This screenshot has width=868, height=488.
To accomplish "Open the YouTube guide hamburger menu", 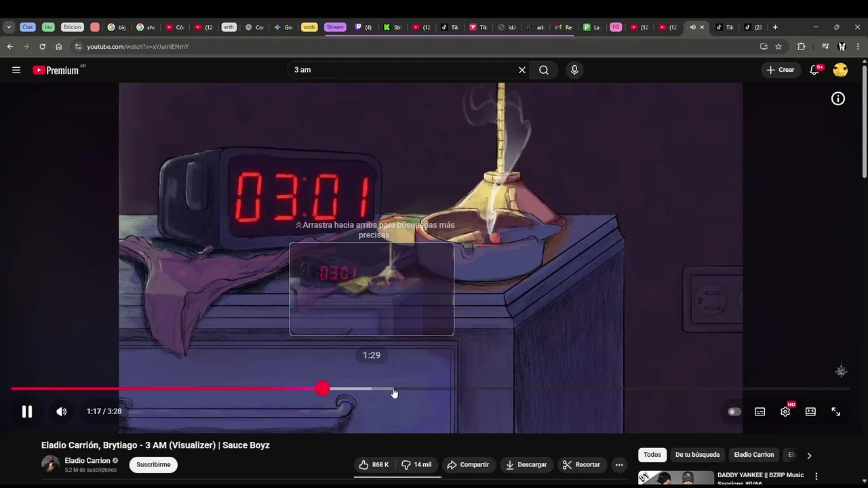I will click(x=16, y=70).
